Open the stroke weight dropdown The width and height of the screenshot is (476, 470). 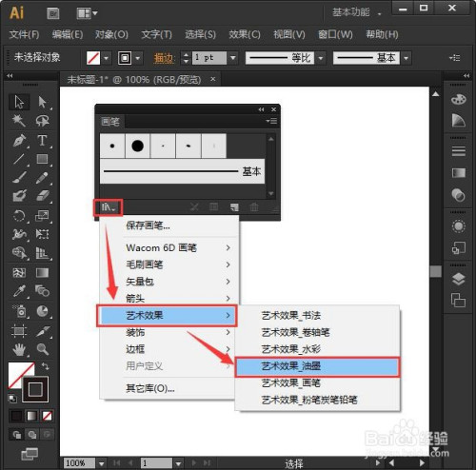[x=233, y=58]
